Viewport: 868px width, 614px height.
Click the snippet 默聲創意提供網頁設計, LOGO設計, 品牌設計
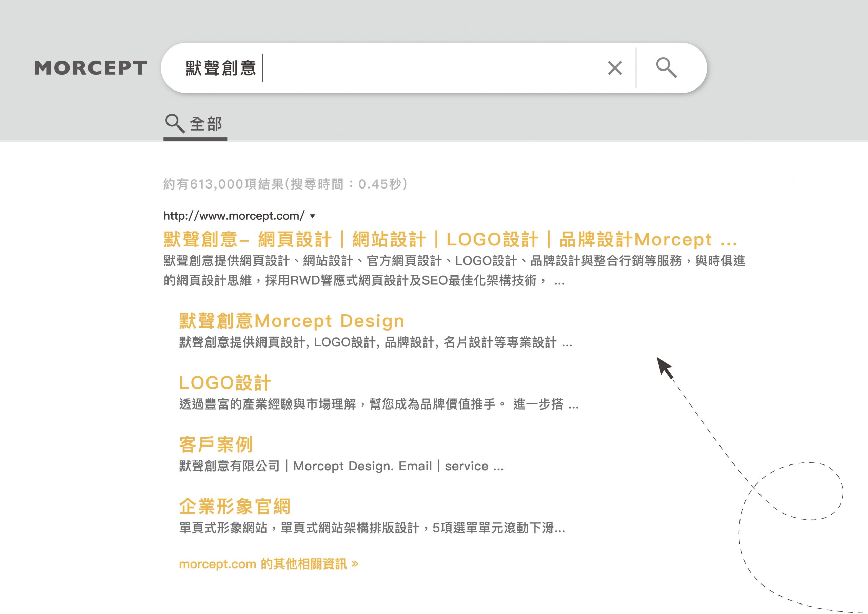click(376, 342)
